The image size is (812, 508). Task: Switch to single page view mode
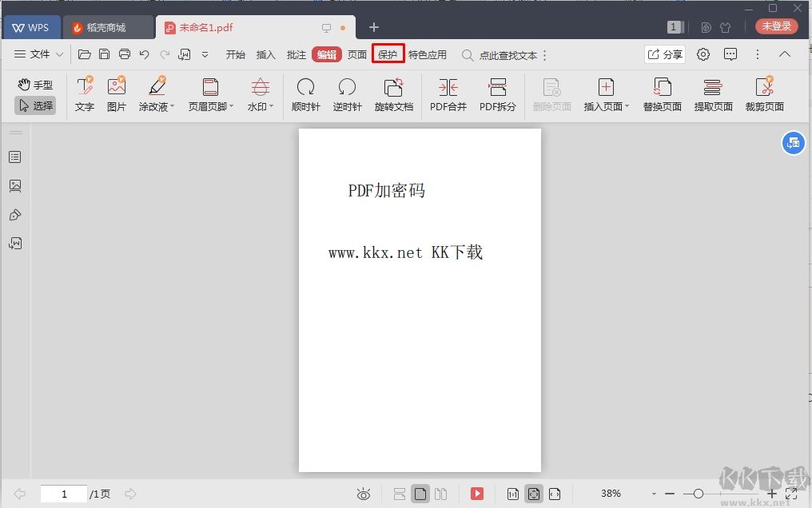[x=420, y=494]
